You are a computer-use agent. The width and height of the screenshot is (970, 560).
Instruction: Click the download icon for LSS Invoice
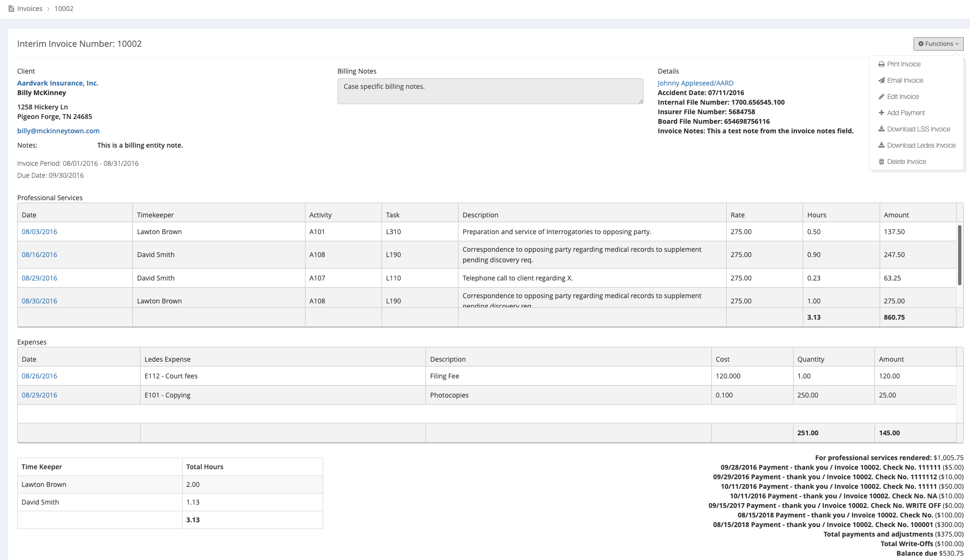(881, 129)
